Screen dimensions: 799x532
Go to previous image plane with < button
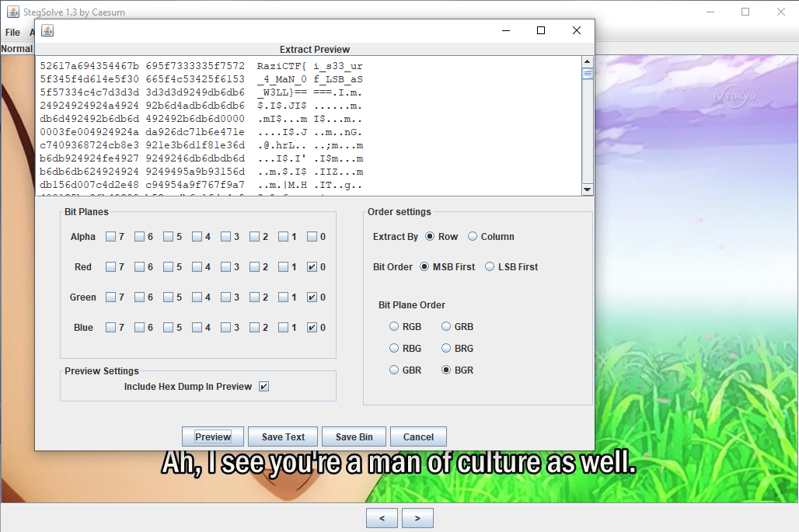(382, 518)
